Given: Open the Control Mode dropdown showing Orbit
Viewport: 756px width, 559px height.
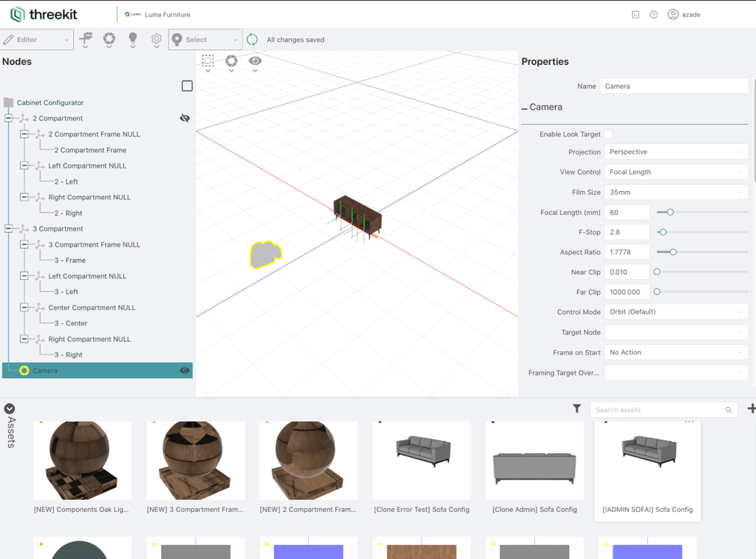Looking at the screenshot, I should 675,311.
